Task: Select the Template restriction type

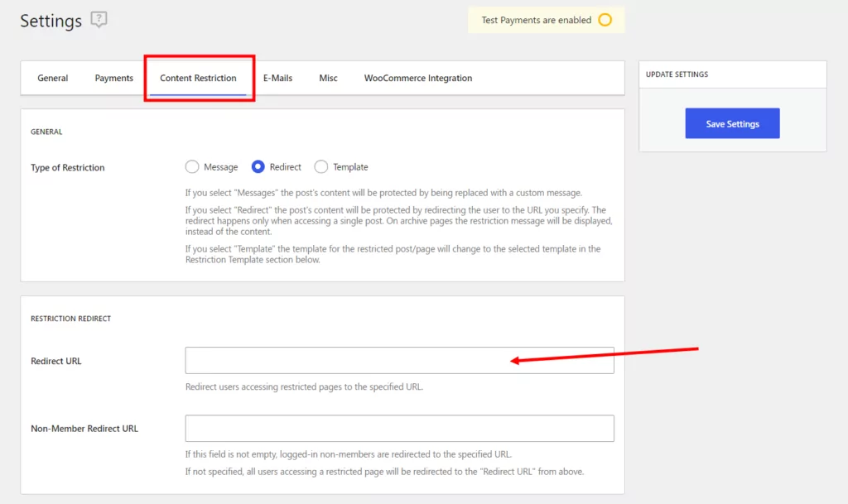Action: pos(321,167)
